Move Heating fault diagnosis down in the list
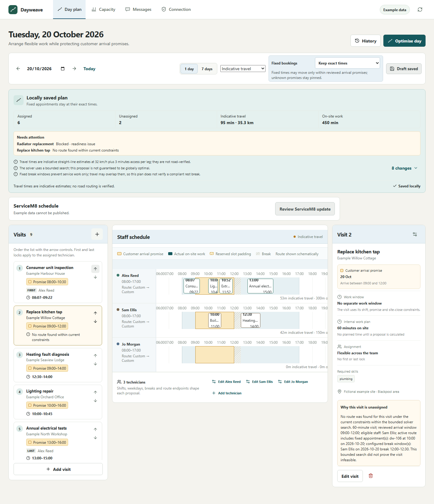Image resolution: width=434 pixels, height=504 pixels. 95,364
